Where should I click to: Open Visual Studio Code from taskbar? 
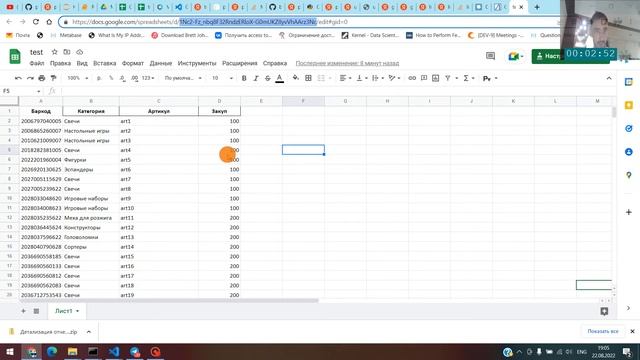114,352
